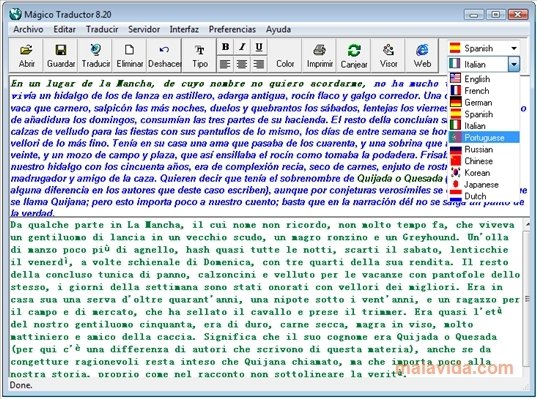
Task: Maximize the Mágico Traductor window
Action: click(495, 14)
